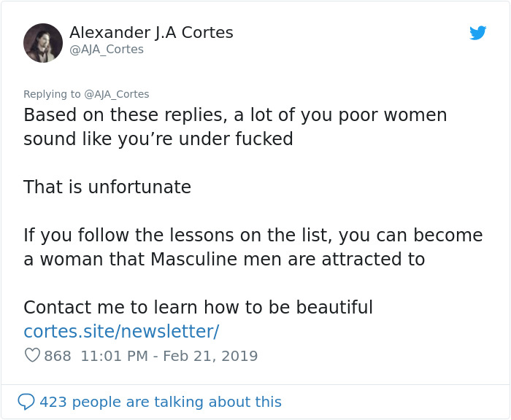Open the cortes.site/newsletter/ link
Image resolution: width=511 pixels, height=420 pixels.
pyautogui.click(x=121, y=331)
